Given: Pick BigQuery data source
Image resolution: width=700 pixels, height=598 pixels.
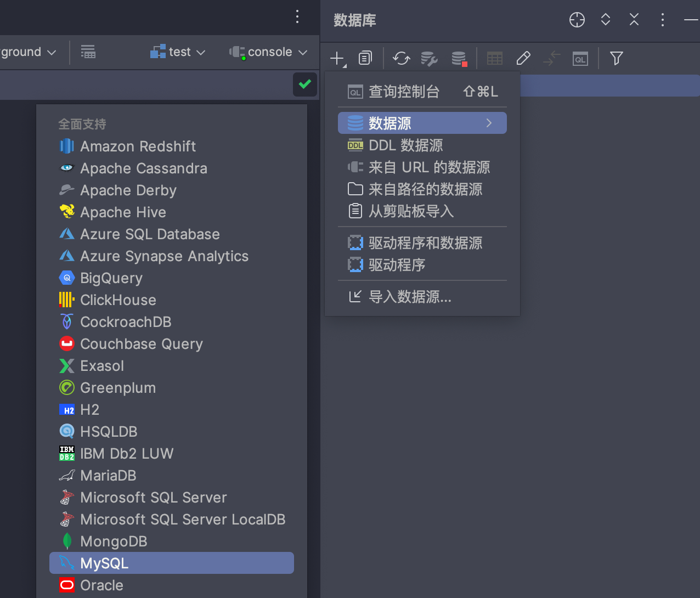Looking at the screenshot, I should (x=172, y=278).
